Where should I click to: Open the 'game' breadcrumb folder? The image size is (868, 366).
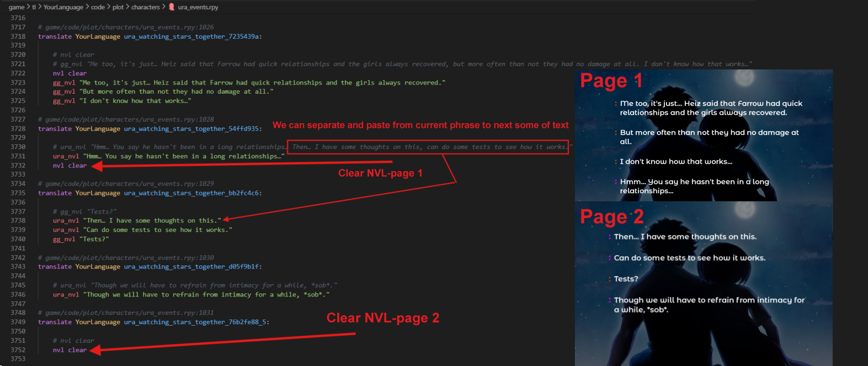(16, 7)
